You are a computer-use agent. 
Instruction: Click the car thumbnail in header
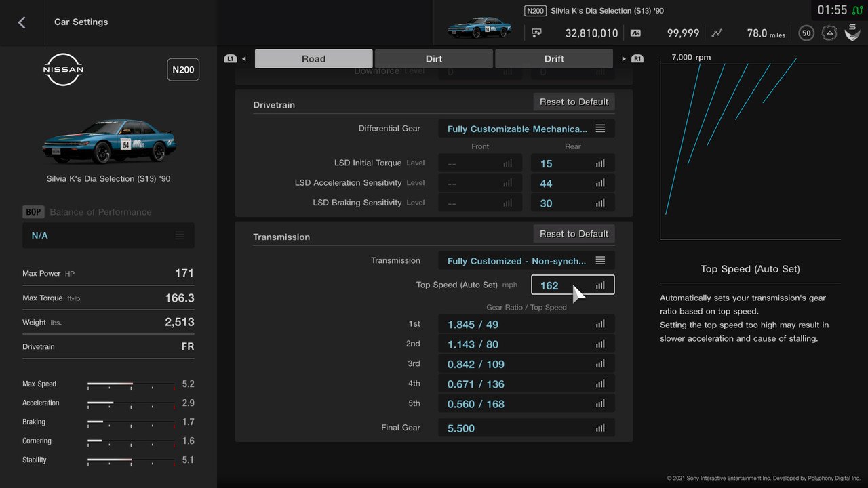pyautogui.click(x=479, y=28)
